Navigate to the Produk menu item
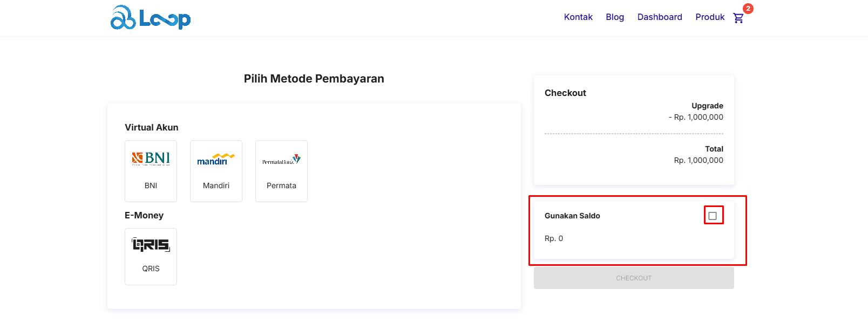This screenshot has height=323, width=868. 709,17
